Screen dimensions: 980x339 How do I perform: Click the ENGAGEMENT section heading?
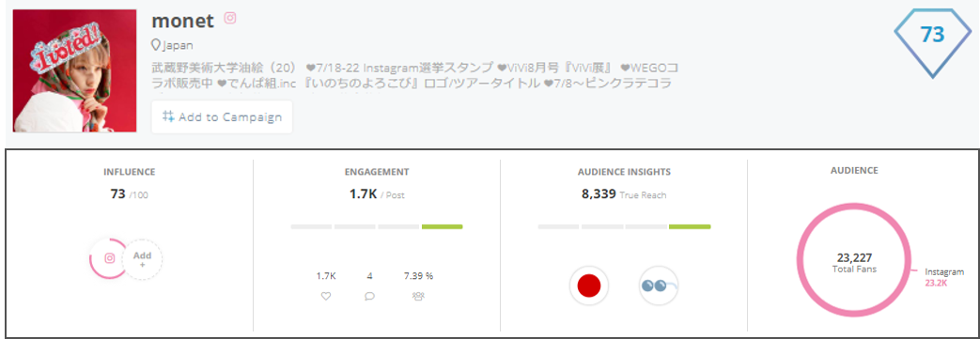click(x=377, y=172)
